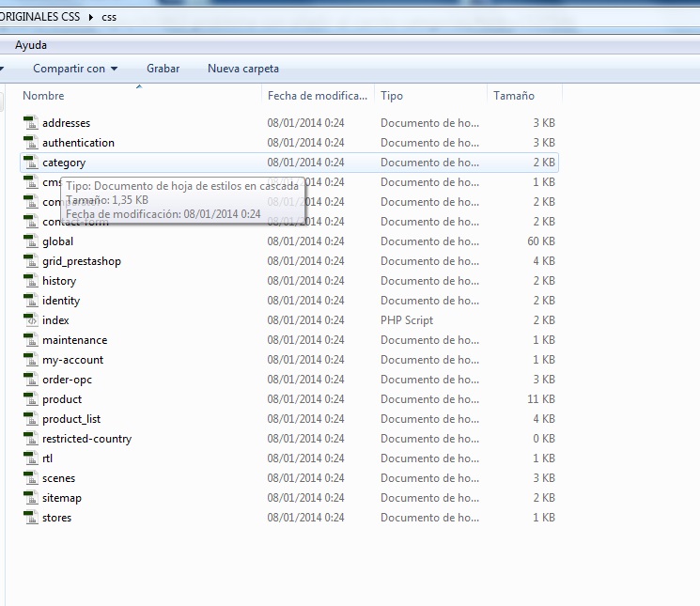This screenshot has width=700, height=606.
Task: Click the global CSS file icon
Action: point(31,241)
